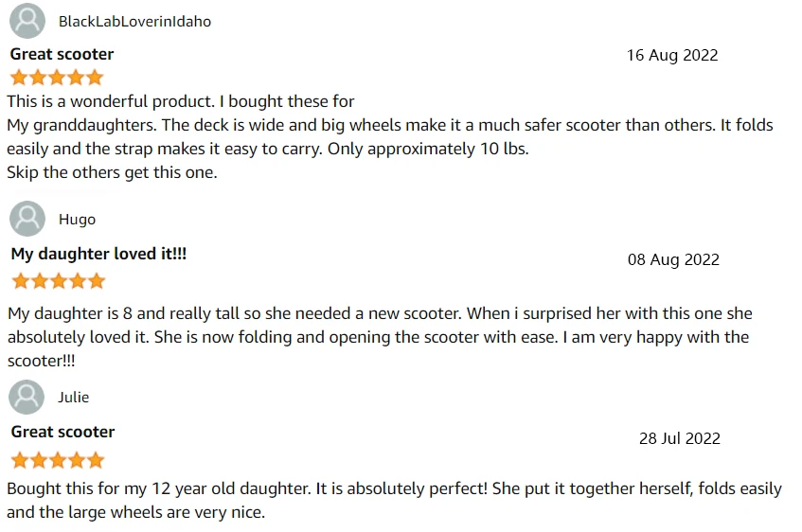Click BlackLabLoverinIdaho's profile avatar icon
Viewport: 802px width, 532px height.
click(27, 21)
